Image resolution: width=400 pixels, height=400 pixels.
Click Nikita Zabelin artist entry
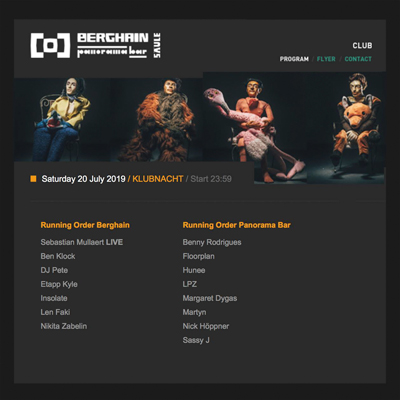click(64, 326)
